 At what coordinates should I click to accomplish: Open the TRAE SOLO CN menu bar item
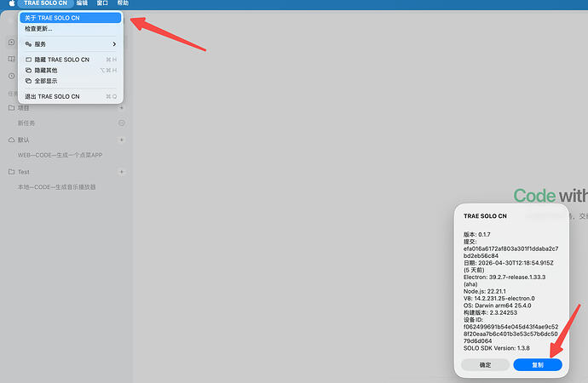[45, 3]
